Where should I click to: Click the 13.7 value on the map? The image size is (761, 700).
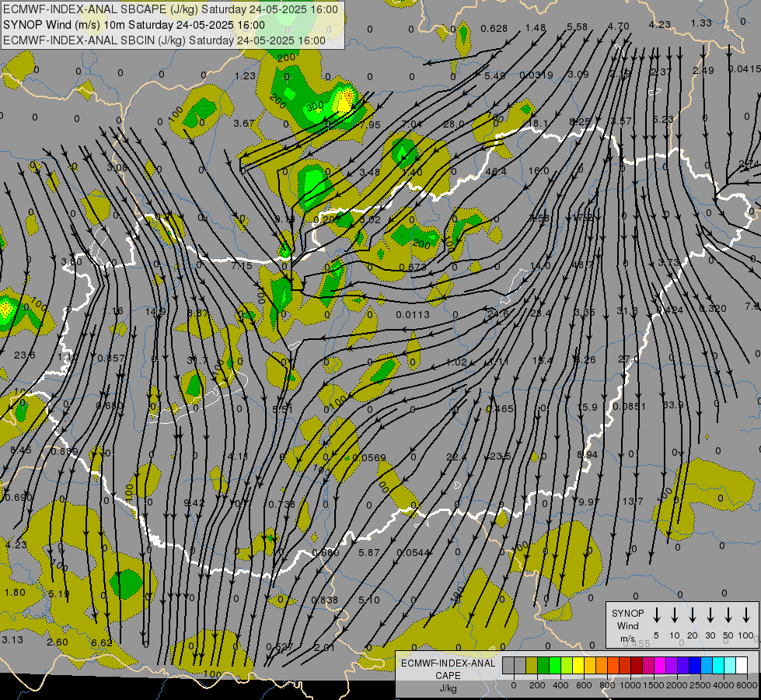click(x=633, y=501)
